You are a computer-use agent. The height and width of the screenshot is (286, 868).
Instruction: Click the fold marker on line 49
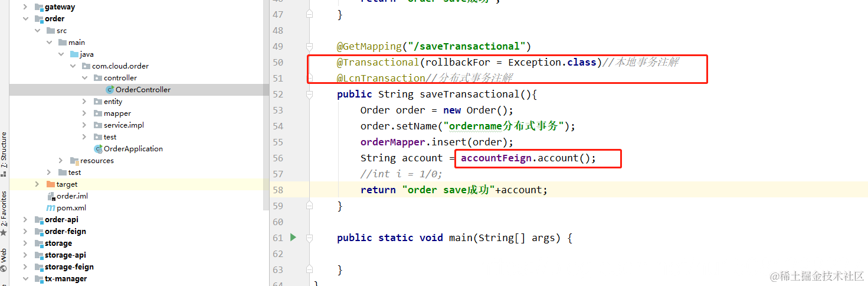309,47
